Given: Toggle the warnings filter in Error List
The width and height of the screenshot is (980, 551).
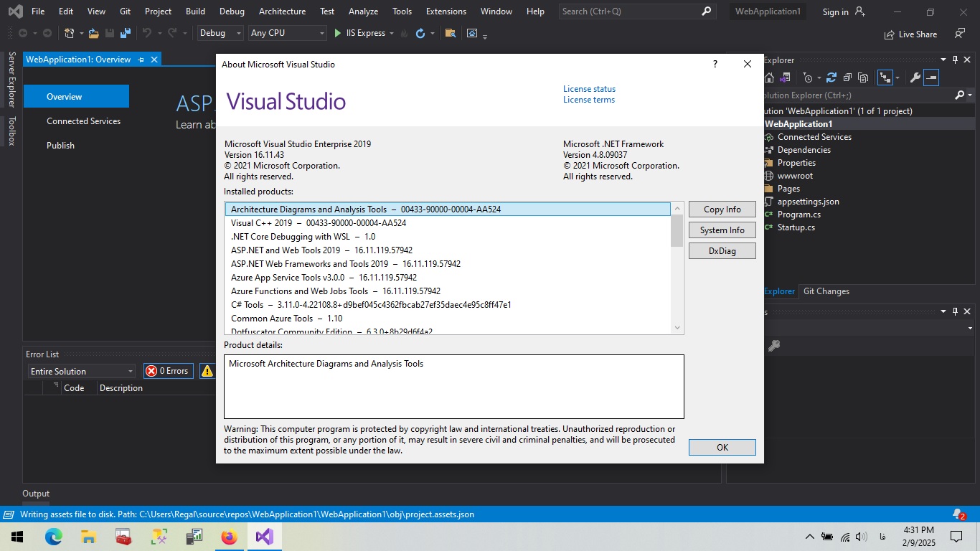Looking at the screenshot, I should pyautogui.click(x=207, y=371).
